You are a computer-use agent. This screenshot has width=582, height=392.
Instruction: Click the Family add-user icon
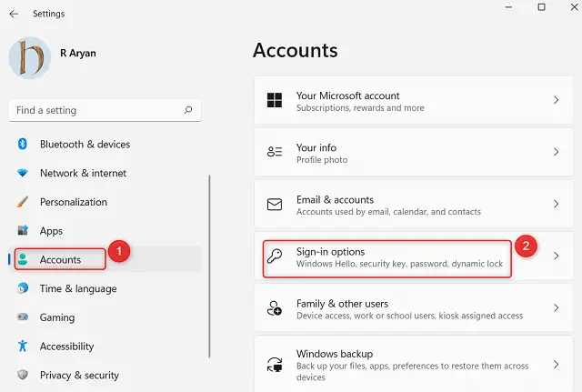(x=275, y=308)
